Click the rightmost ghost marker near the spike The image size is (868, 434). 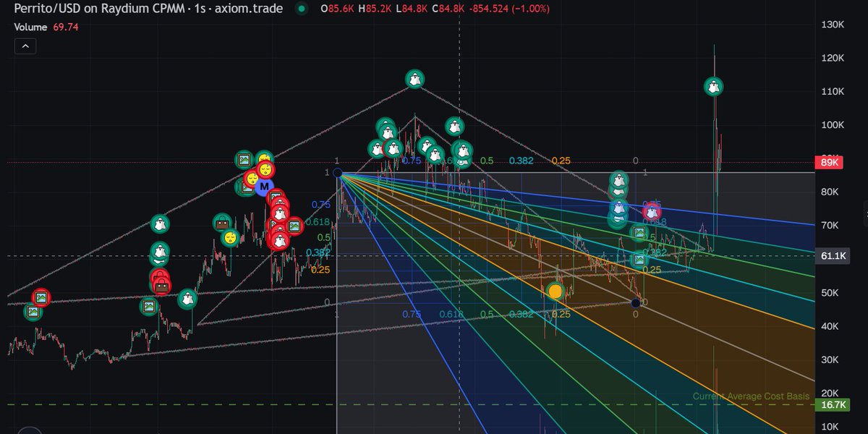714,85
